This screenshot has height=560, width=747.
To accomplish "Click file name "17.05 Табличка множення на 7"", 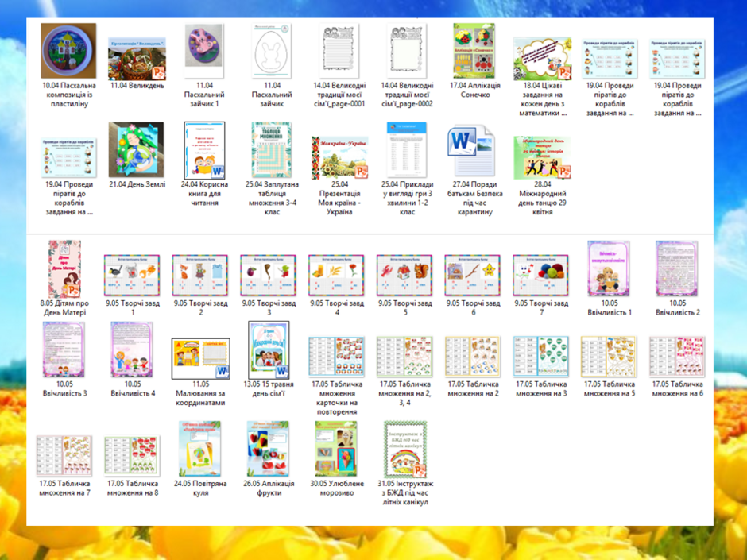I will pos(64,488).
